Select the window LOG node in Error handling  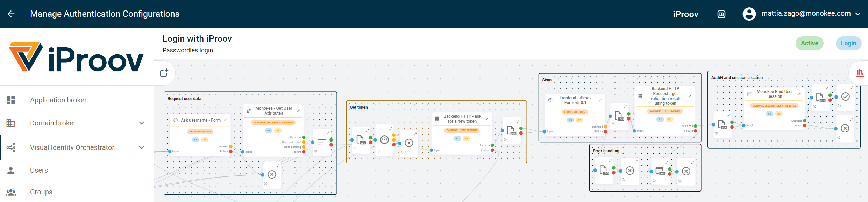tap(660, 171)
